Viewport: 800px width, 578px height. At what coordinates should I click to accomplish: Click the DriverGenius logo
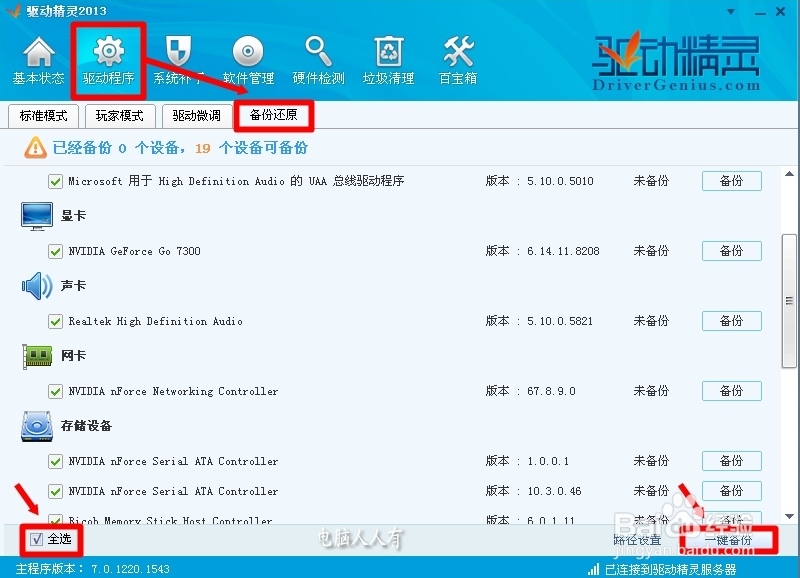(x=676, y=62)
